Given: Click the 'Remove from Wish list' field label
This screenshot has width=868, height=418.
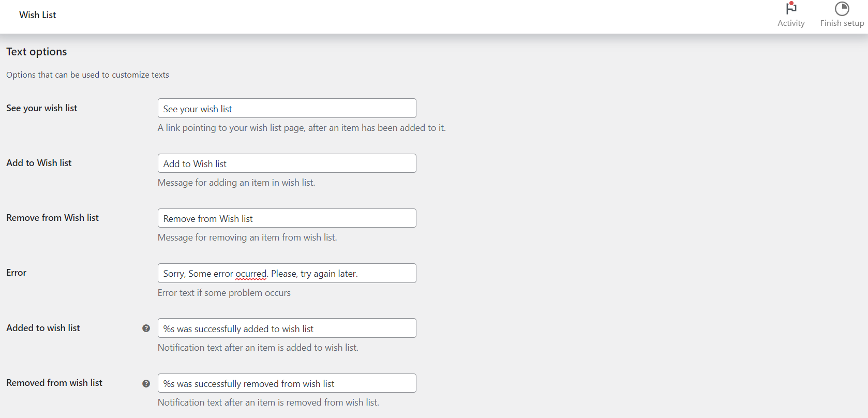Looking at the screenshot, I should [x=52, y=218].
